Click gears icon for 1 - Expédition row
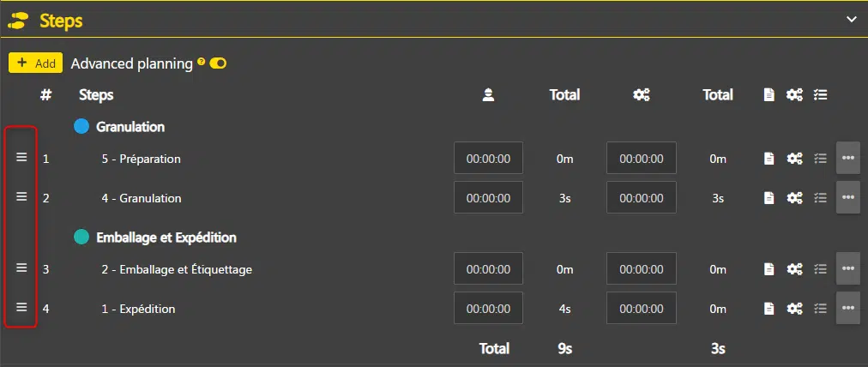The image size is (868, 367). pyautogui.click(x=795, y=309)
